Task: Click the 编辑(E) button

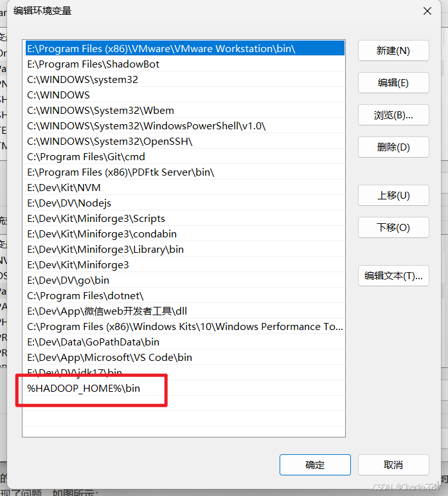Action: point(393,83)
